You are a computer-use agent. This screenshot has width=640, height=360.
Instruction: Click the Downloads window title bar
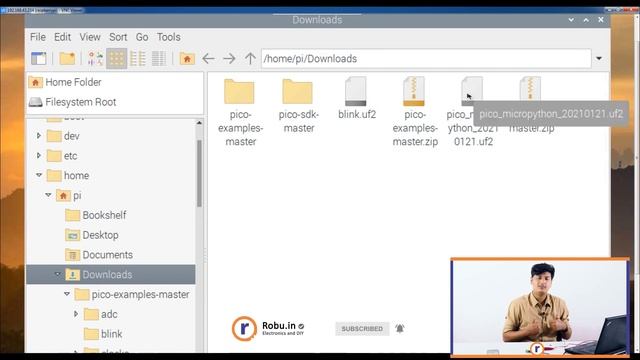click(317, 20)
